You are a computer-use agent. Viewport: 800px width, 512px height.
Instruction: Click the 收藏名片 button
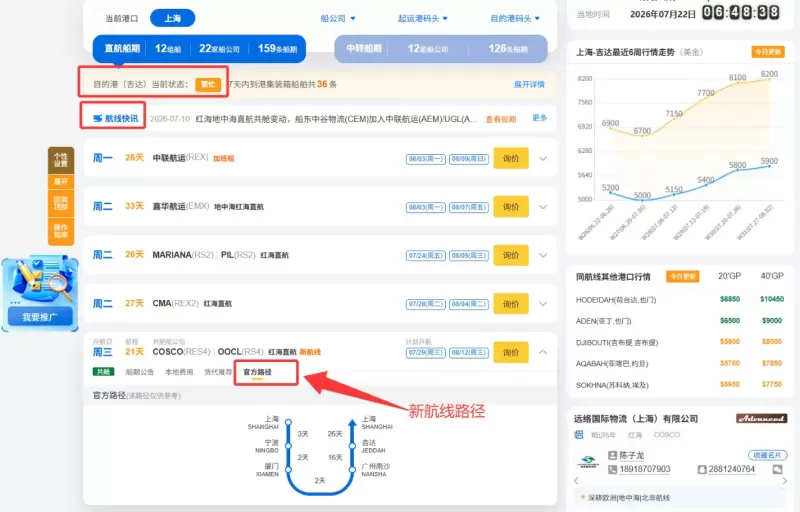[767, 455]
